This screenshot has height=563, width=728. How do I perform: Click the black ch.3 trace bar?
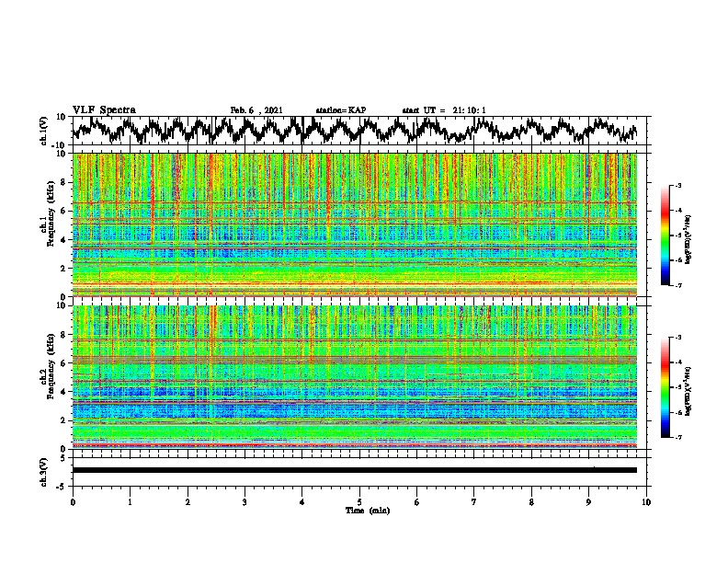click(x=354, y=470)
